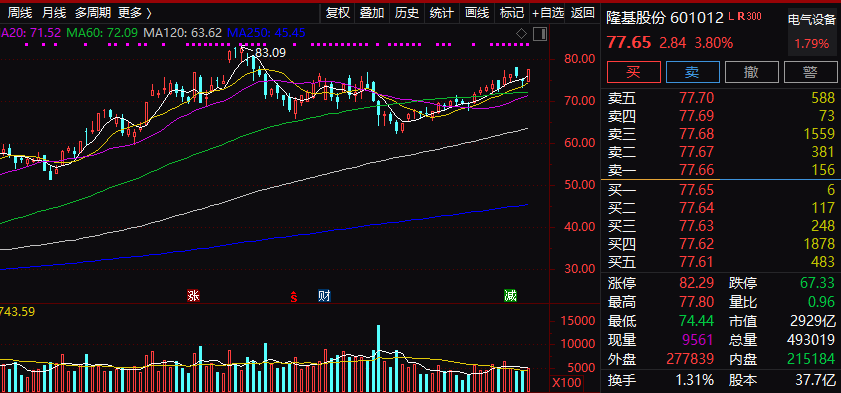Click the 返回 back button

click(582, 12)
